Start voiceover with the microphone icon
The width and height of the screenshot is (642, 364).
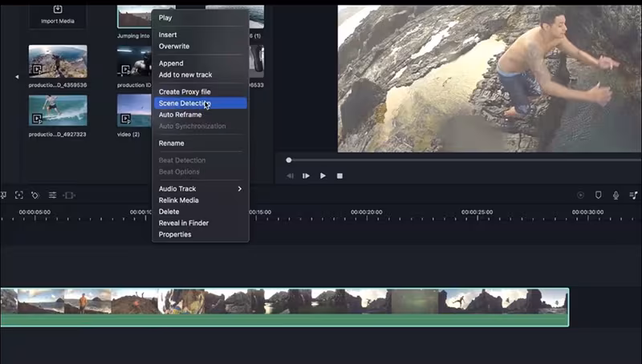[x=616, y=195]
